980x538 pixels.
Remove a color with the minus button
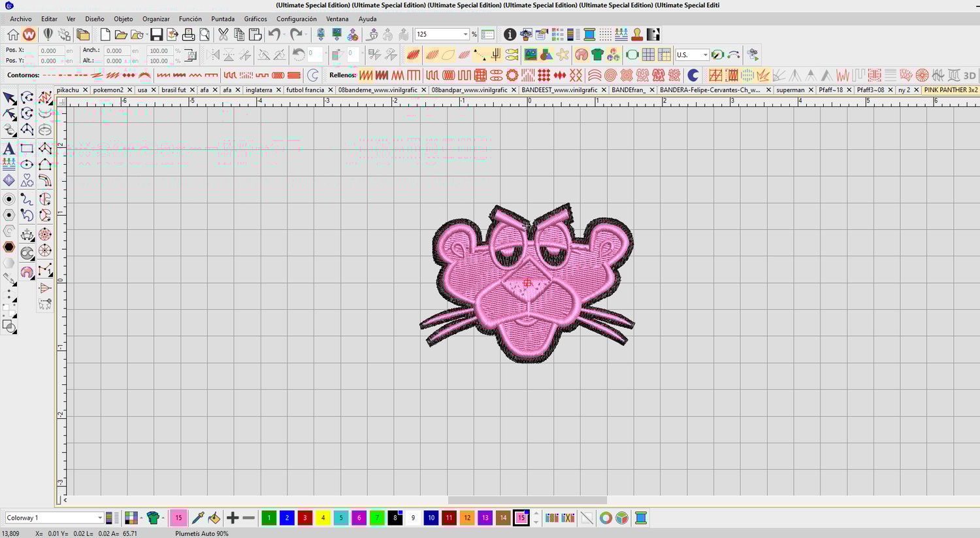pos(248,518)
